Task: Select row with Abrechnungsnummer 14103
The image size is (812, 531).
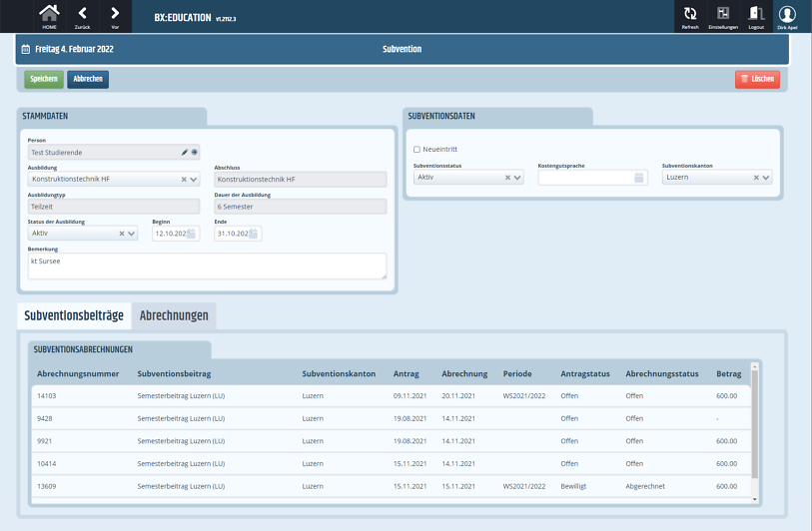Action: (391, 396)
